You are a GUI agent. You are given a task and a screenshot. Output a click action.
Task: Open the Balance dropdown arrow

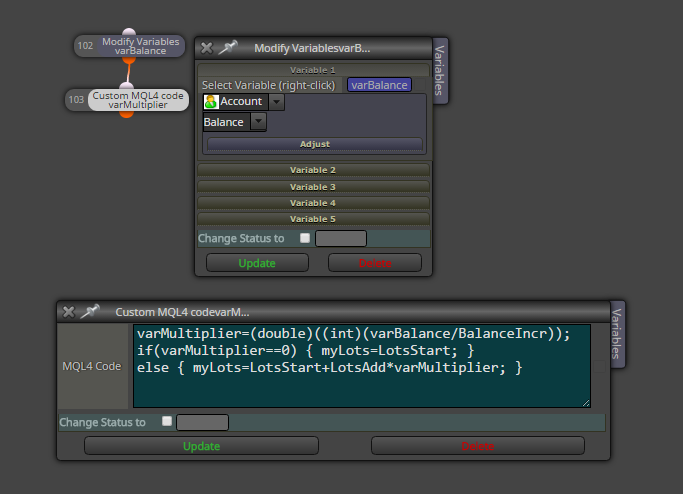pyautogui.click(x=258, y=122)
